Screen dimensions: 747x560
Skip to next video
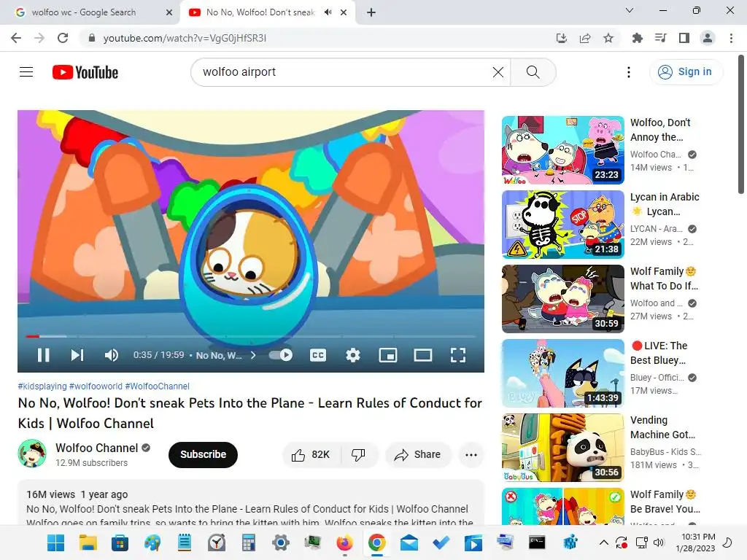click(x=77, y=355)
